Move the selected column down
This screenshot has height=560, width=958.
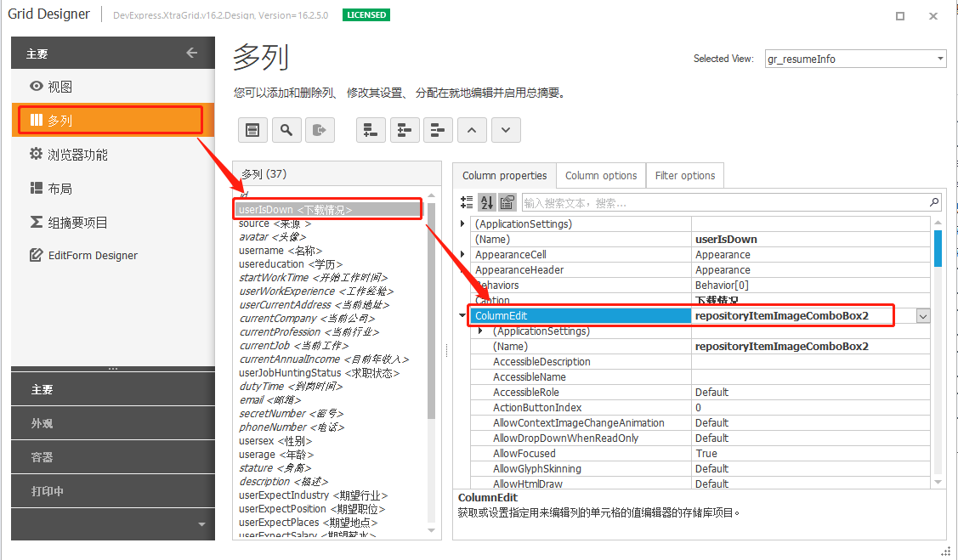(506, 129)
